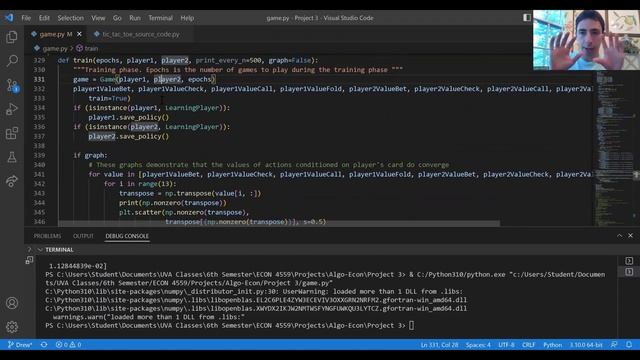Click the VS Code logo icon
This screenshot has width=640, height=360.
pos(9,18)
